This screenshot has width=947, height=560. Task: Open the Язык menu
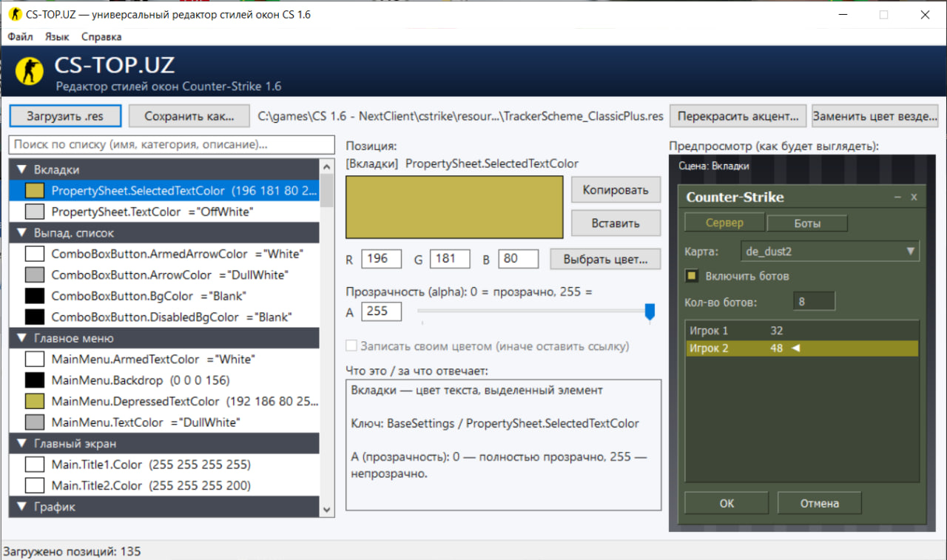pyautogui.click(x=57, y=36)
